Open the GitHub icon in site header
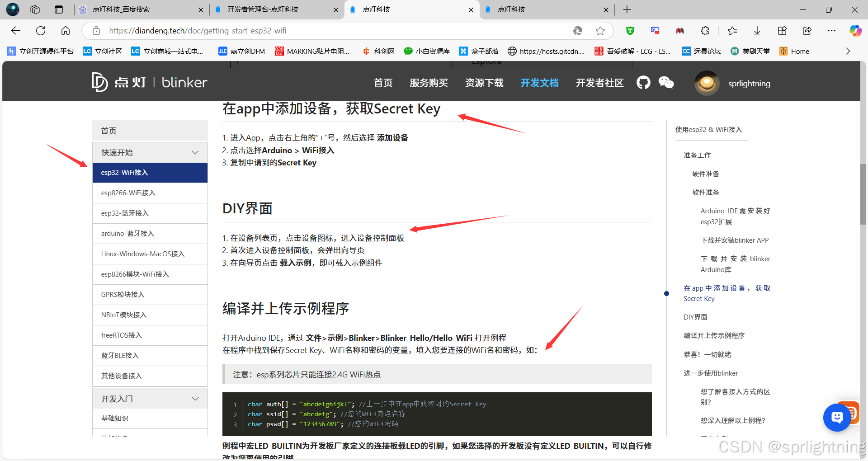This screenshot has width=868, height=461. pyautogui.click(x=643, y=83)
